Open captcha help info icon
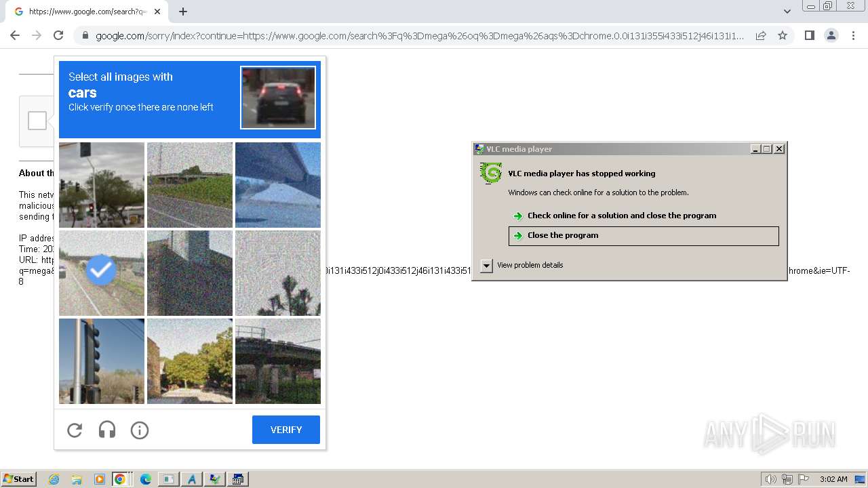868x488 pixels. pos(140,430)
